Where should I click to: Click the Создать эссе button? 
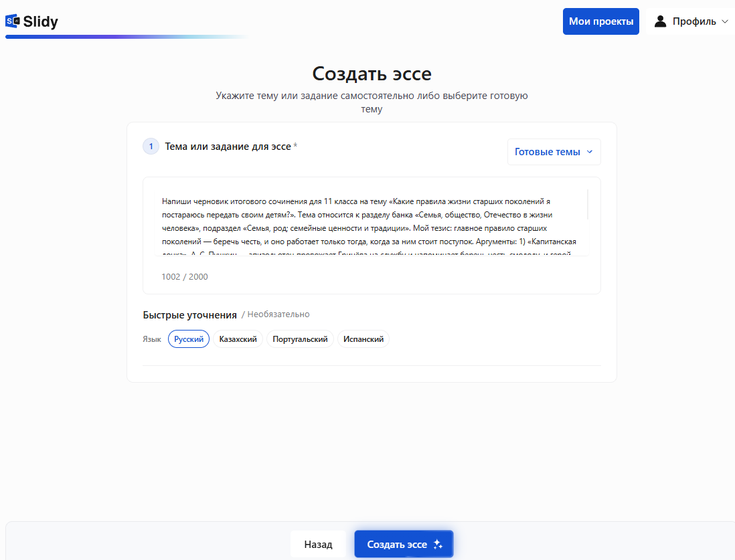[x=404, y=544]
